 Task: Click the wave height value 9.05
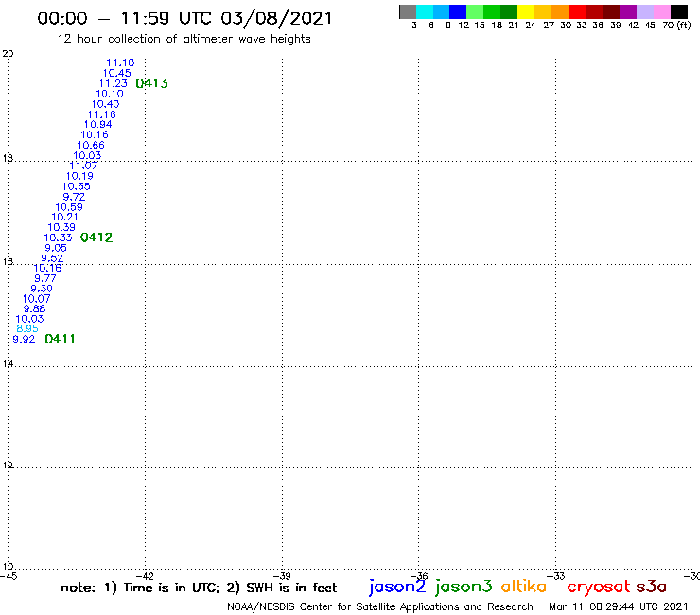point(56,248)
